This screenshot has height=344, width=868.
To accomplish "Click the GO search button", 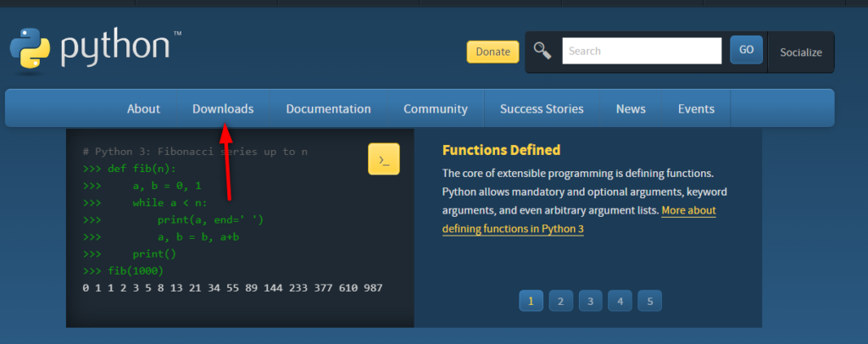I will click(746, 50).
